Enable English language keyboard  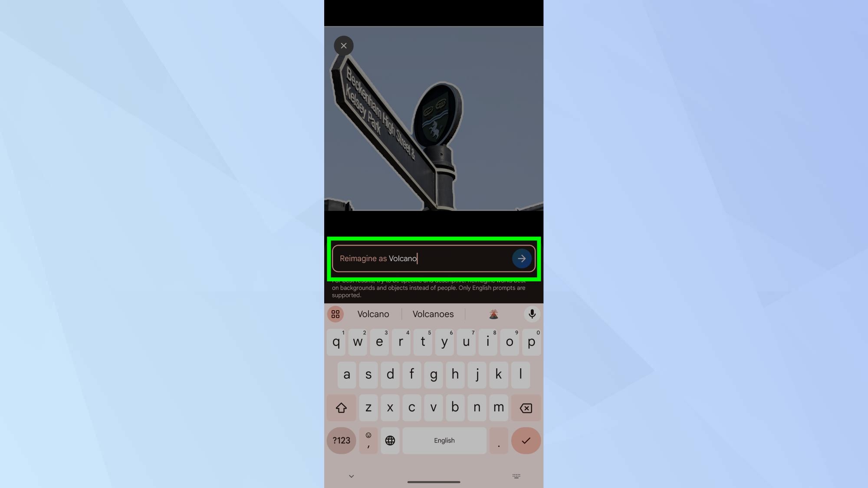(390, 440)
